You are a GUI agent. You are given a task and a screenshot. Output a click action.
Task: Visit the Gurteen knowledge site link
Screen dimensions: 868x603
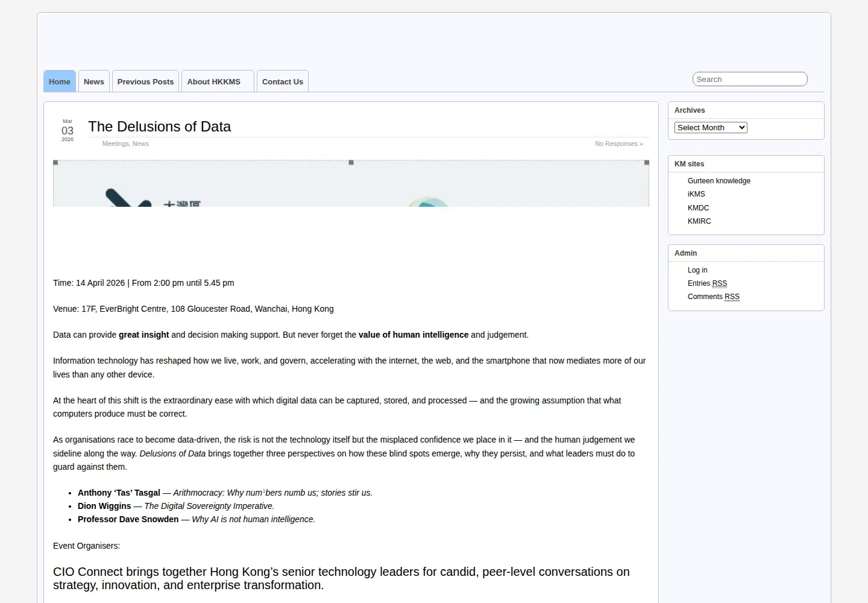(719, 181)
